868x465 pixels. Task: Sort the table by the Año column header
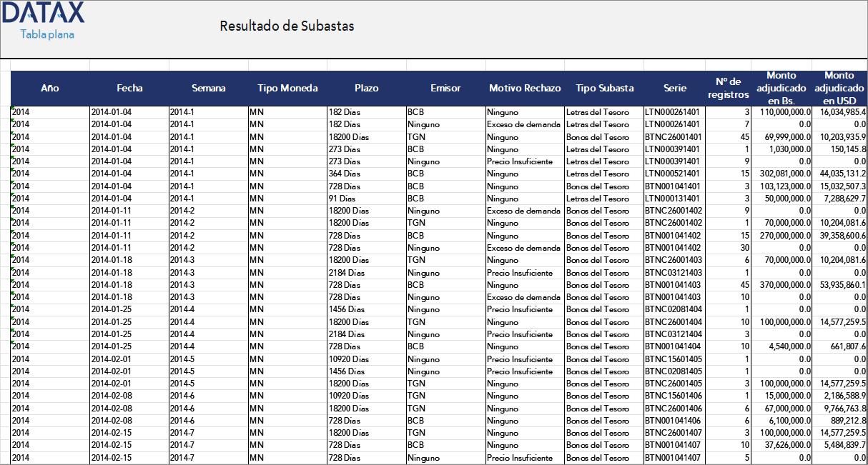click(x=49, y=89)
